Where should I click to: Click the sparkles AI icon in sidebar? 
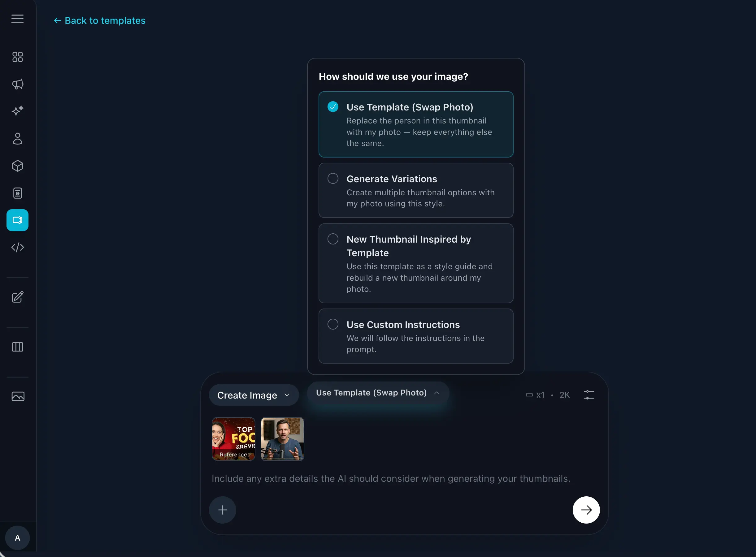18,111
